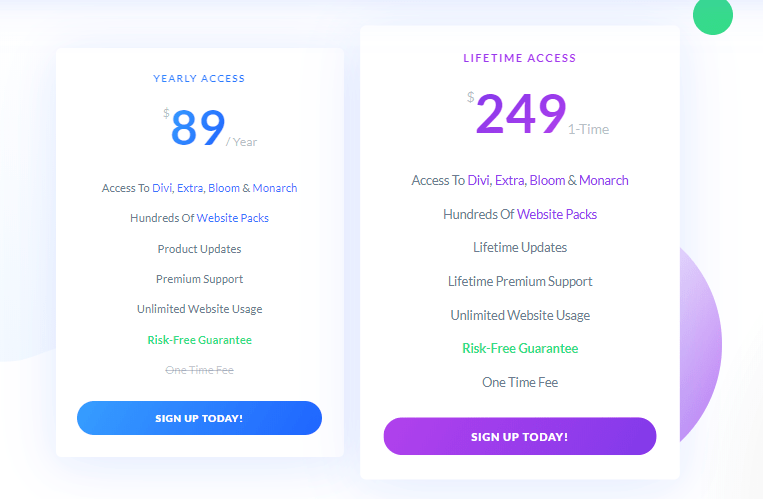
Task: Open the Bloom link in the Lifetime plan
Action: click(547, 181)
